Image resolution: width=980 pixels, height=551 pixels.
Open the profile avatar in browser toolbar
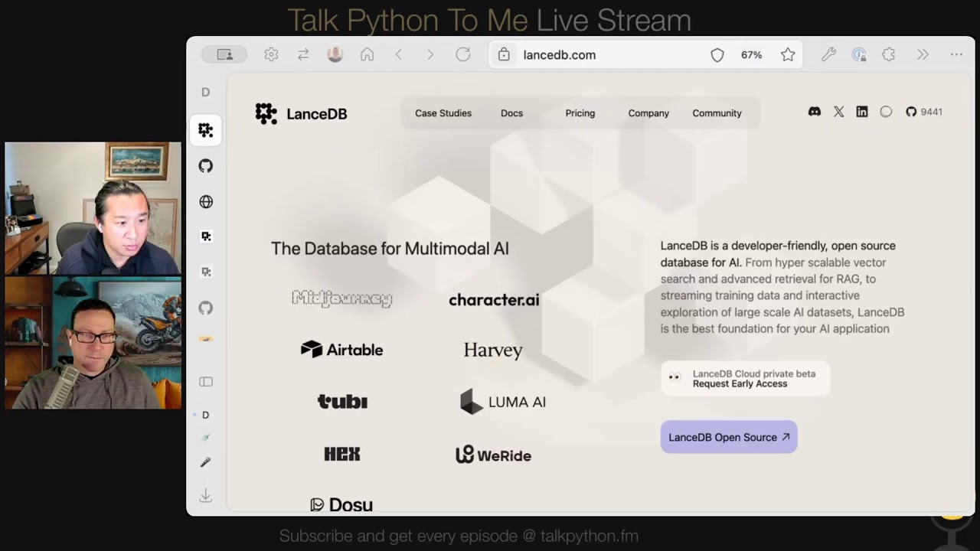tap(335, 54)
